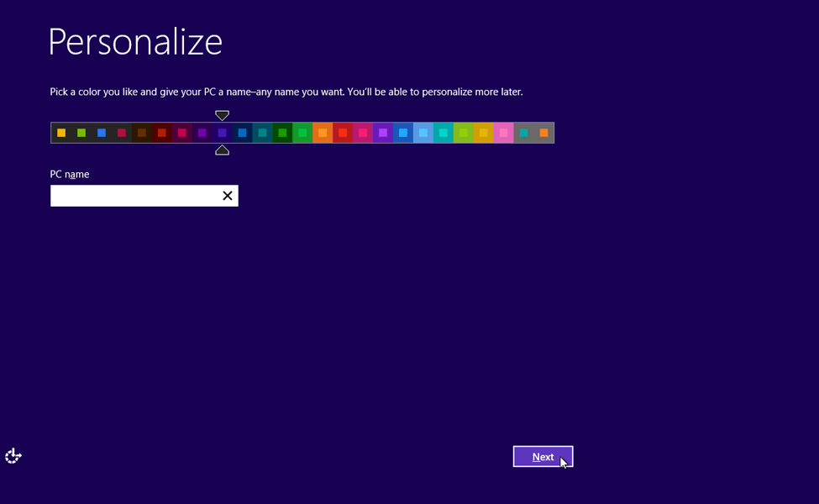Image resolution: width=819 pixels, height=504 pixels.
Task: Click the Next button
Action: (x=543, y=456)
